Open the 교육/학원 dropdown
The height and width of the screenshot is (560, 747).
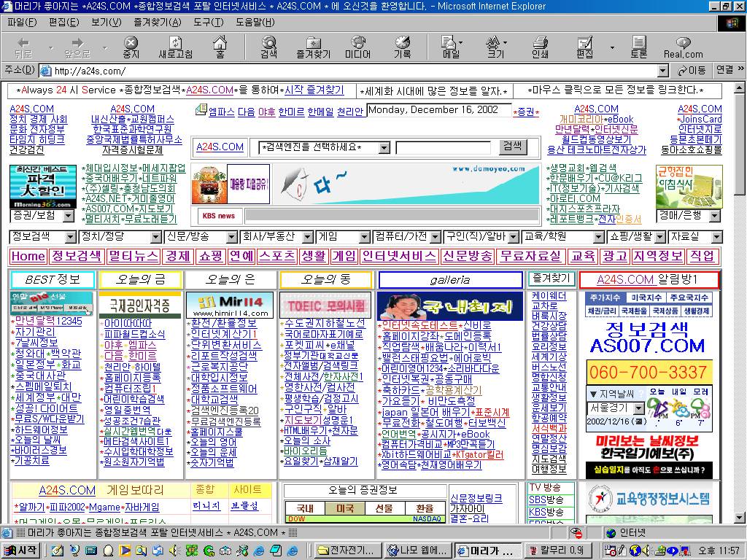(563, 237)
